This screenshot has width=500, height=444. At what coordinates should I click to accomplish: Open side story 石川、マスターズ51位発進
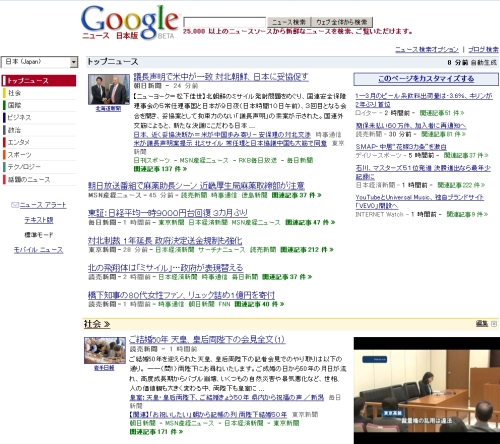point(423,172)
